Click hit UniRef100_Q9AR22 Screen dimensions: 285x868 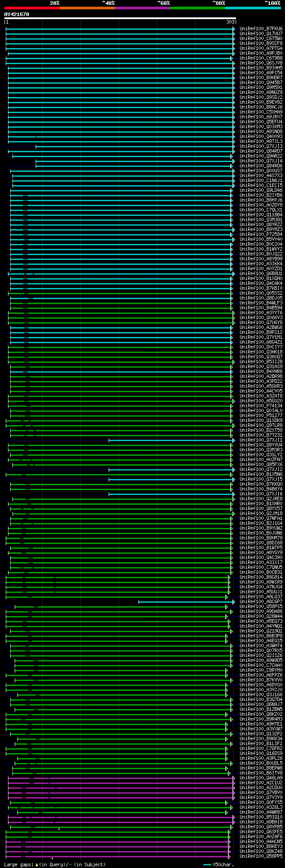(261, 156)
